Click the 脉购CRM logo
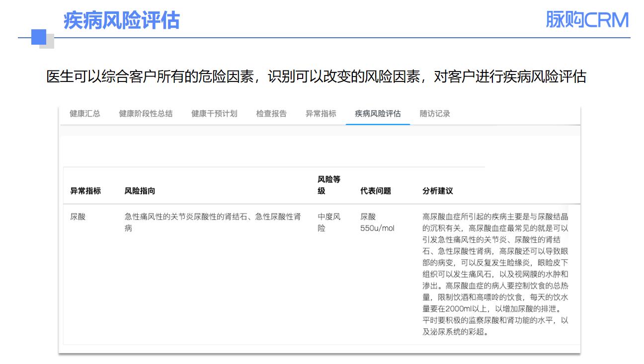644x364 pixels. (587, 20)
